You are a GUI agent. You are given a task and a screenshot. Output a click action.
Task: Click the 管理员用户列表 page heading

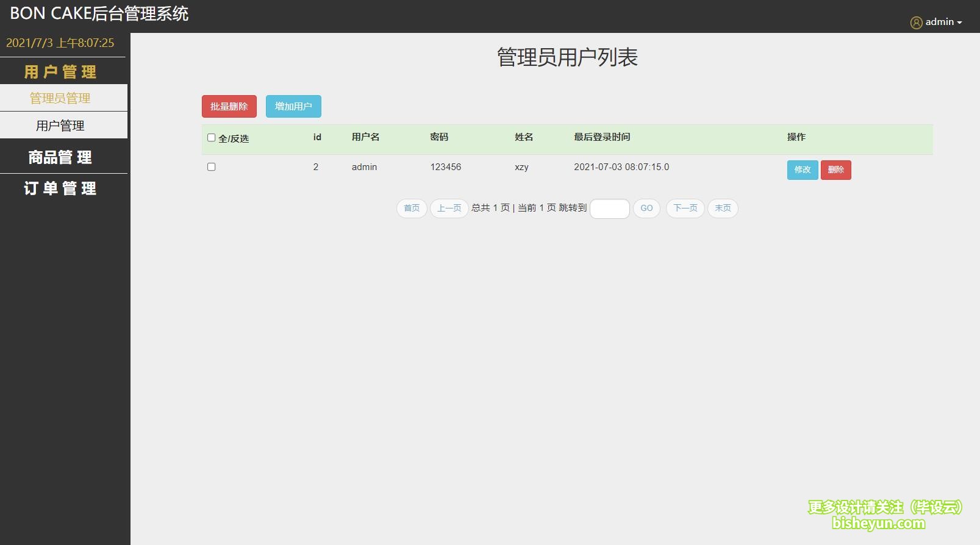click(x=567, y=57)
